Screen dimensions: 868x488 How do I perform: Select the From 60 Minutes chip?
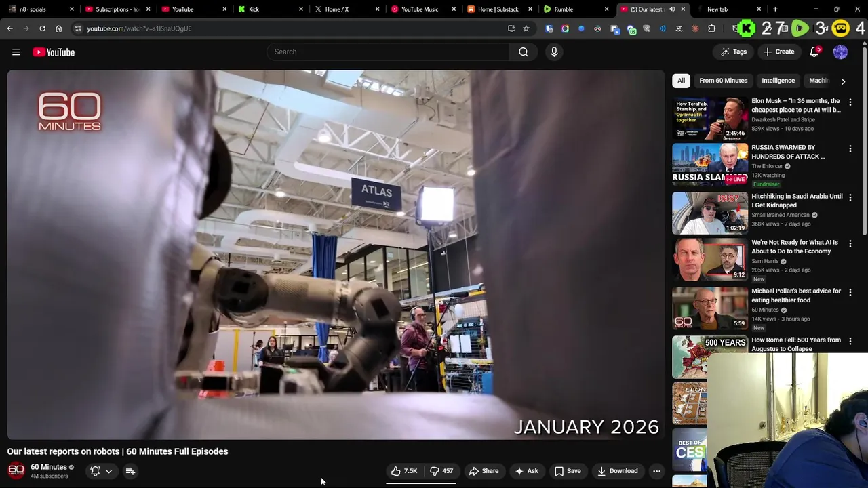723,81
